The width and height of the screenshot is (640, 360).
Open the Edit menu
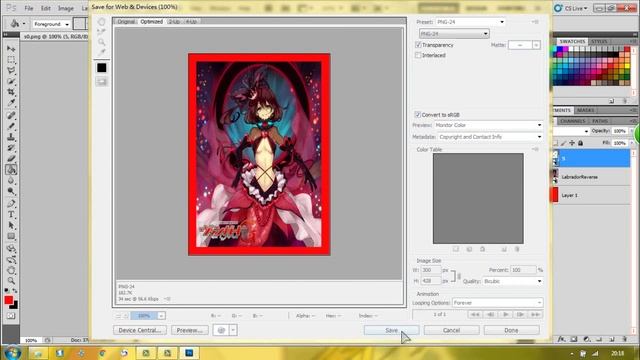[x=45, y=8]
